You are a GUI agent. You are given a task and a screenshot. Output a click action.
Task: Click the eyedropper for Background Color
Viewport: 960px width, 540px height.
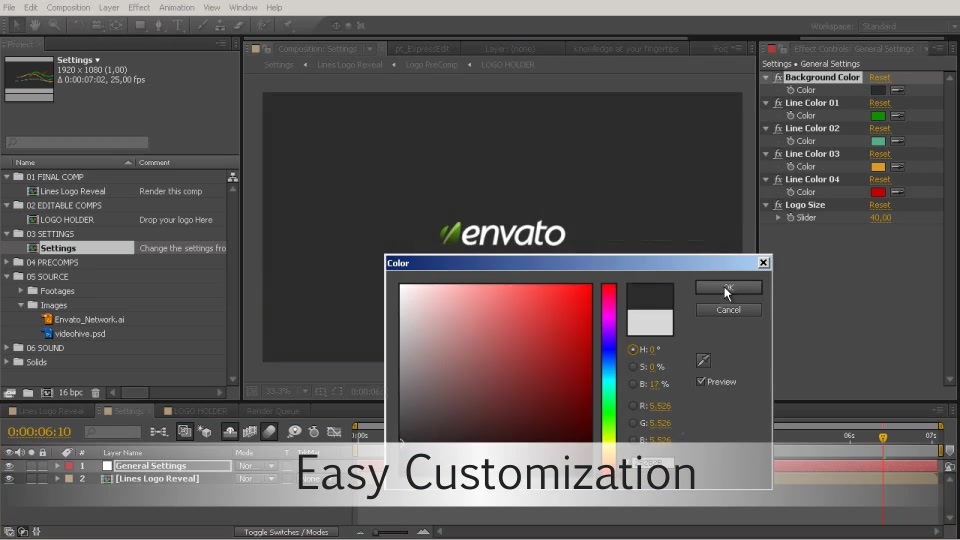[898, 90]
